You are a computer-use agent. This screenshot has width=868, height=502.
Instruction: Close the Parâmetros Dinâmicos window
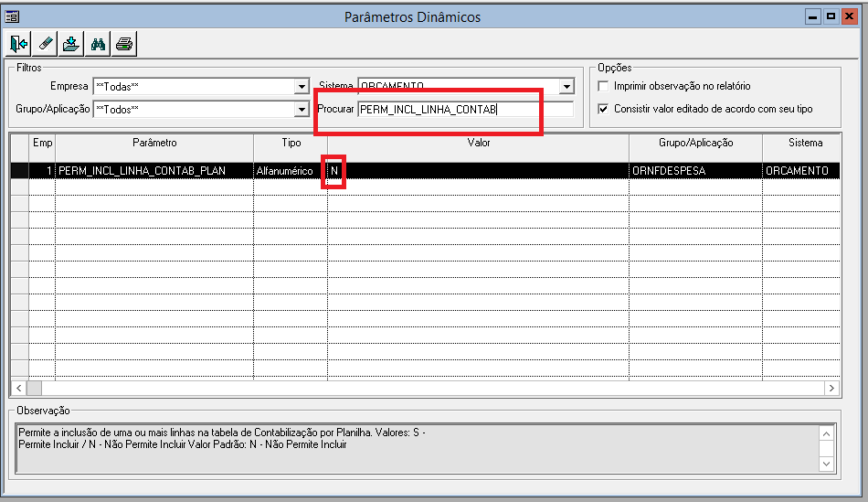click(x=849, y=16)
